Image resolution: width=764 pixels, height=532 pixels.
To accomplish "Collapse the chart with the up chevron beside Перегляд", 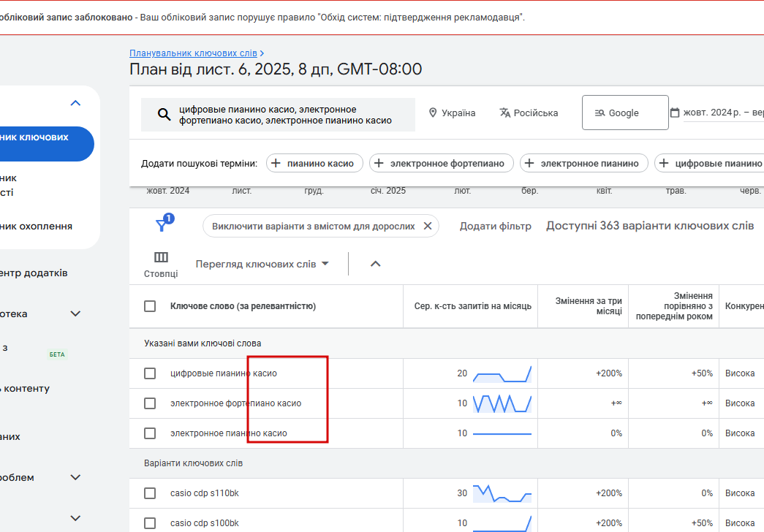I will [375, 264].
